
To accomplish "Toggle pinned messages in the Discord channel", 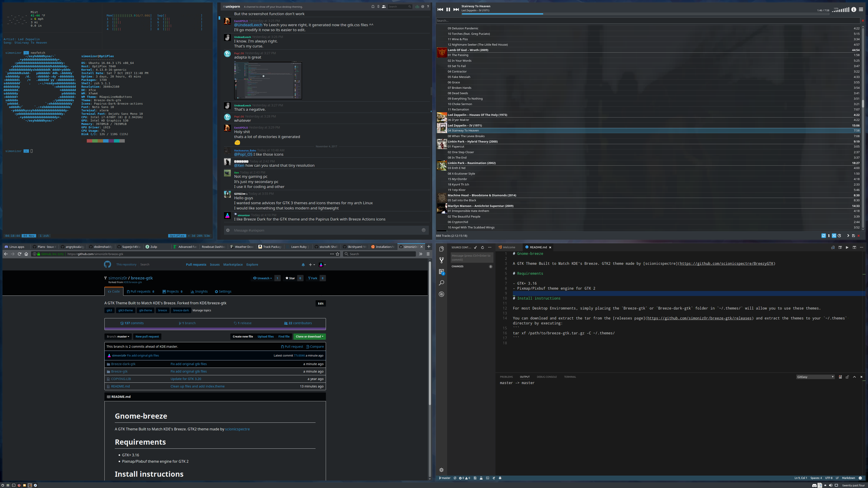I will click(x=378, y=6).
